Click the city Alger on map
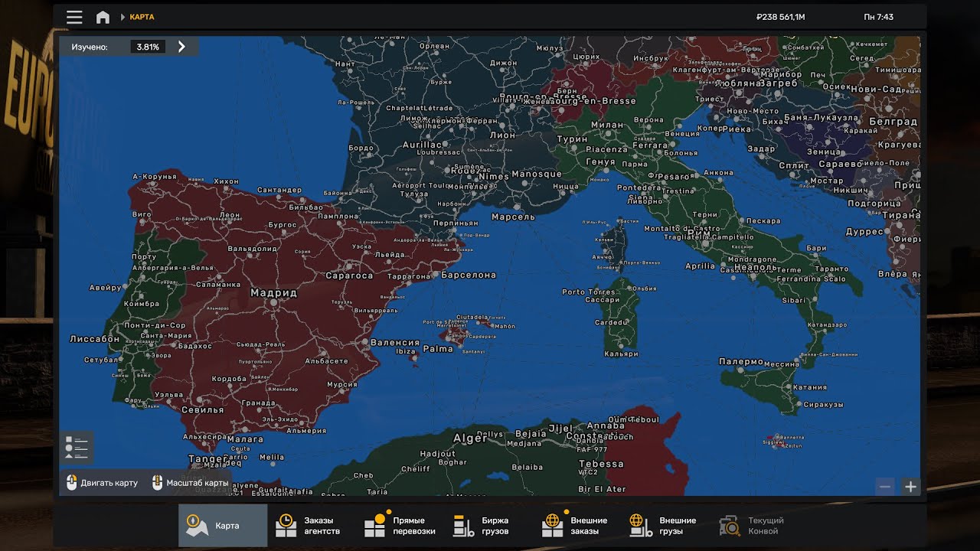Screen dimensions: 980x551 point(470,439)
